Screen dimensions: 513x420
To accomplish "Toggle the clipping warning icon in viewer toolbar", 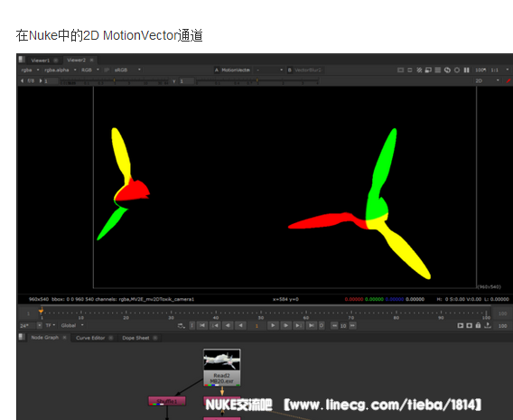I will (x=400, y=70).
